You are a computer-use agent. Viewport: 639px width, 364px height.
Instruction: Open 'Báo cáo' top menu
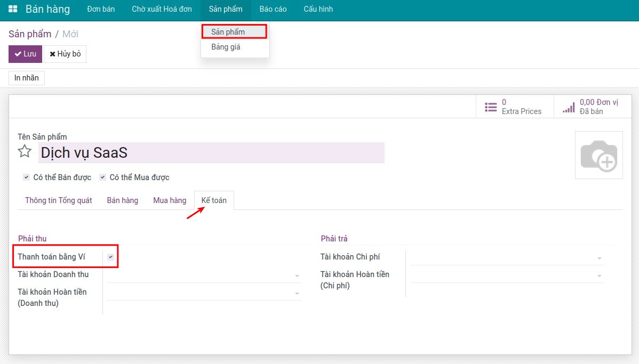(273, 9)
